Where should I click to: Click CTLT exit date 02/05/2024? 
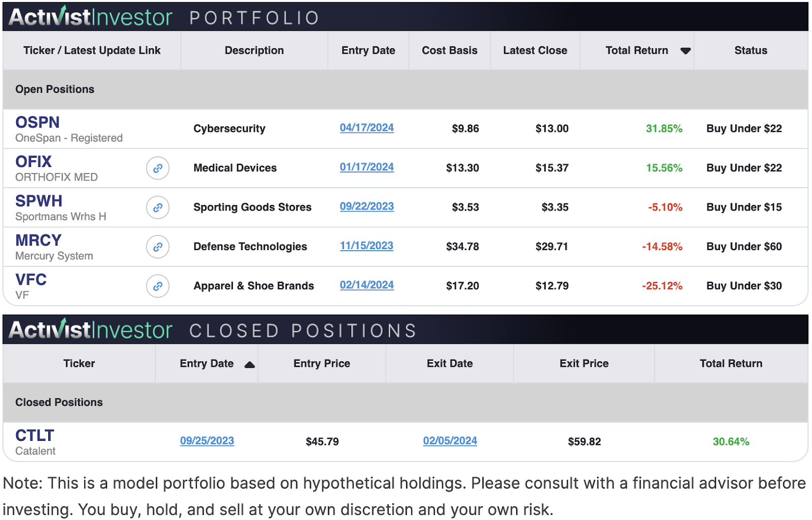(x=450, y=441)
